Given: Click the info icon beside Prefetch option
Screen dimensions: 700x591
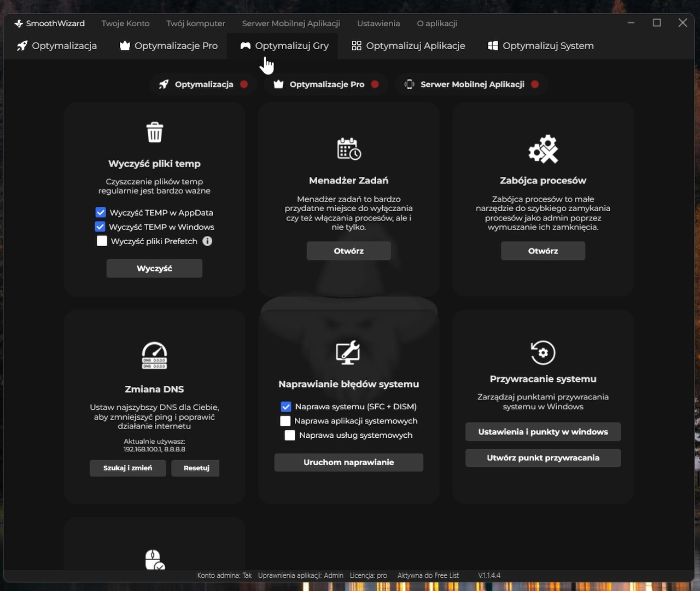Looking at the screenshot, I should (x=207, y=241).
